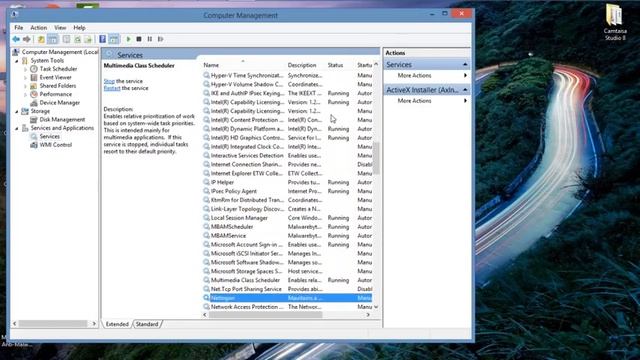The image size is (640, 360).
Task: Select the Multimedia Class Scheduler service row
Action: [x=287, y=280]
